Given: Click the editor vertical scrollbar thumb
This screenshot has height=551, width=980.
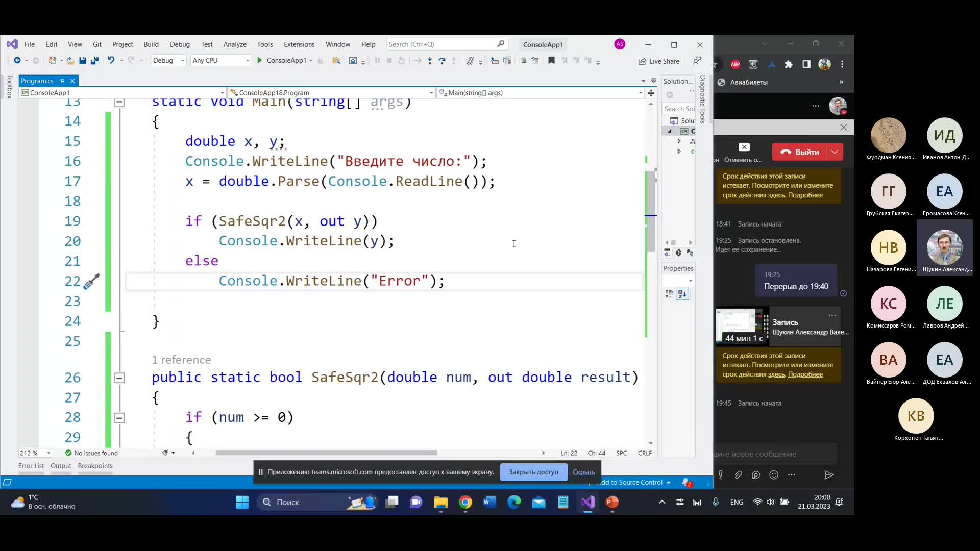Looking at the screenshot, I should 651,210.
